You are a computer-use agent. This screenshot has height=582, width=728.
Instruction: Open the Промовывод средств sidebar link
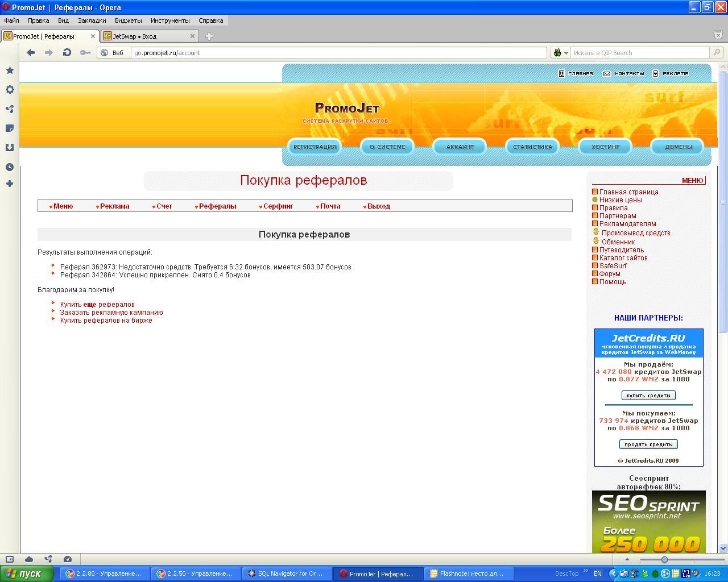[636, 233]
